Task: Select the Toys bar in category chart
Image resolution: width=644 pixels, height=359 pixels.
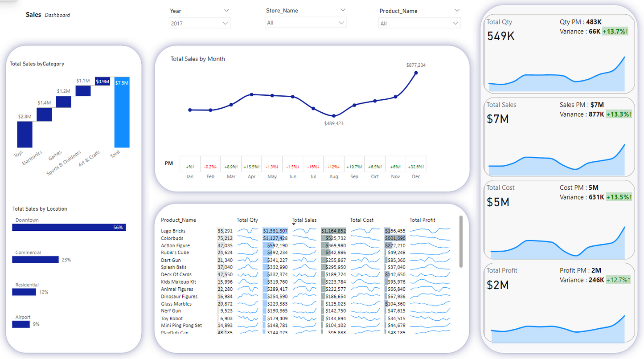Action: click(x=25, y=134)
